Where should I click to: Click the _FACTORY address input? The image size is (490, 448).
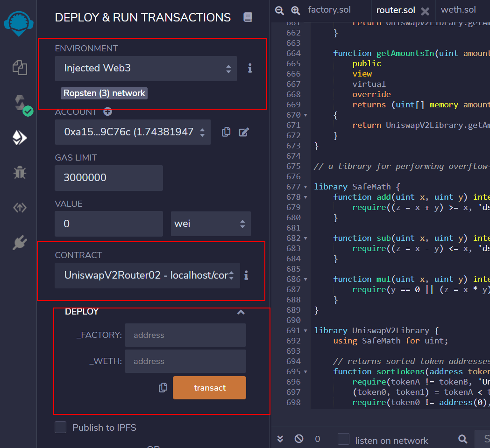click(x=185, y=335)
